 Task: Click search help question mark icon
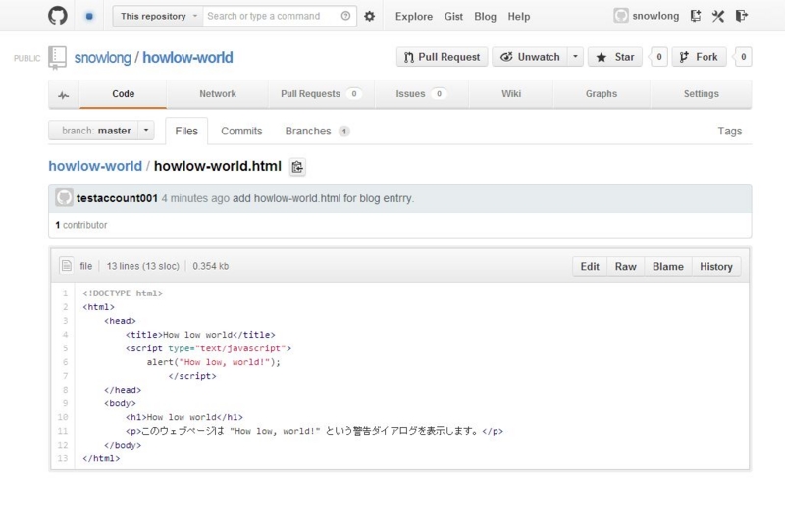345,16
